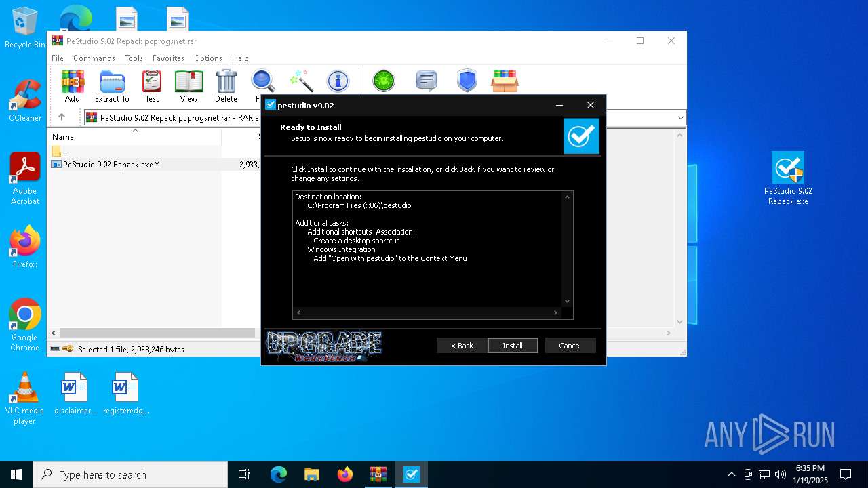Screen dimensions: 868x488
Task: Open File Explorer from the taskbar
Action: click(312, 474)
